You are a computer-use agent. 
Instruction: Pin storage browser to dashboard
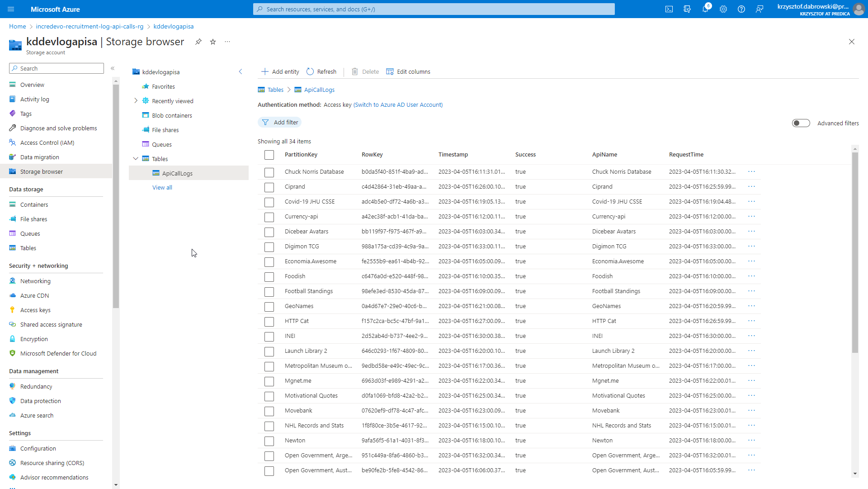(198, 42)
